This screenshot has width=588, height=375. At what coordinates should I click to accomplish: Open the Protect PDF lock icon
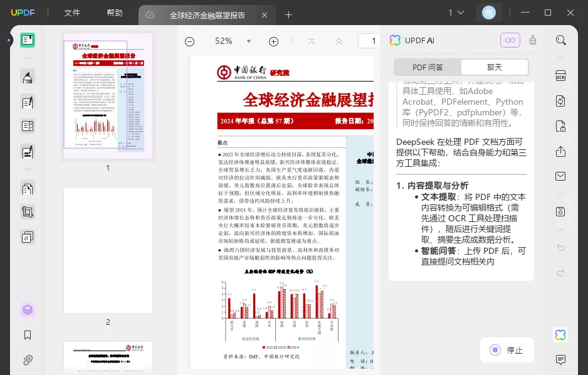pyautogui.click(x=560, y=126)
